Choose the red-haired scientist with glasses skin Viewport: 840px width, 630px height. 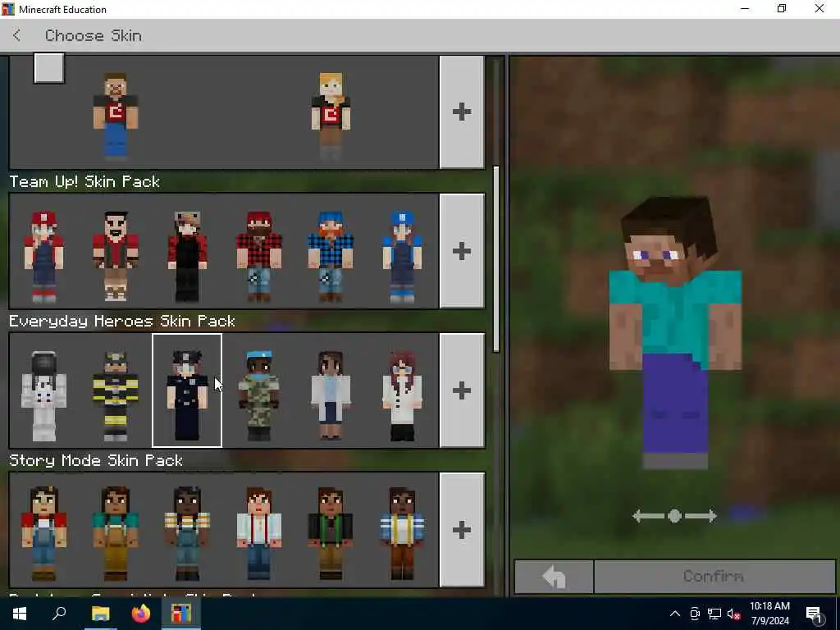[402, 395]
